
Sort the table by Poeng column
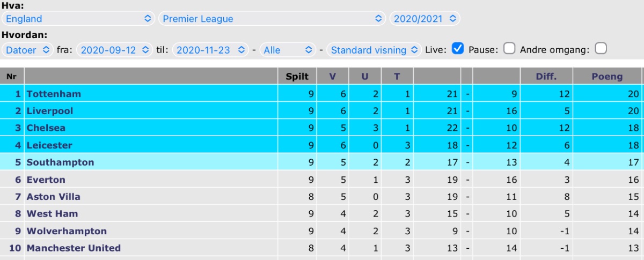pyautogui.click(x=607, y=76)
